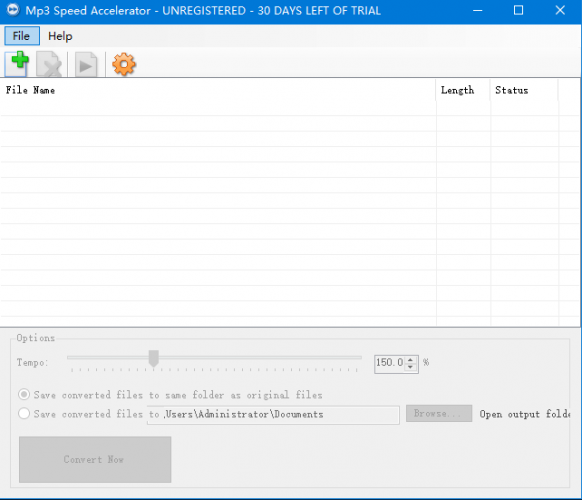Click the tempo percentage value field
The height and width of the screenshot is (500, 582).
point(390,363)
